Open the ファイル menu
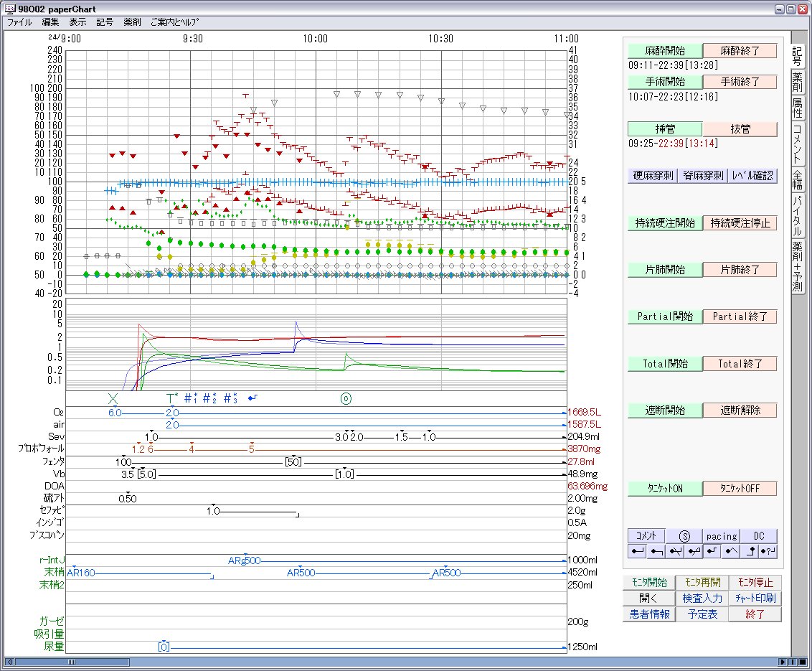The width and height of the screenshot is (812, 671). tap(19, 22)
